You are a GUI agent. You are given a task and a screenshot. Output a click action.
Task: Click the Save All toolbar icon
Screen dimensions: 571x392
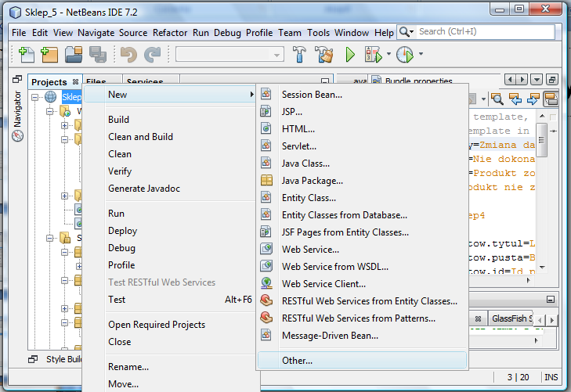(x=98, y=55)
